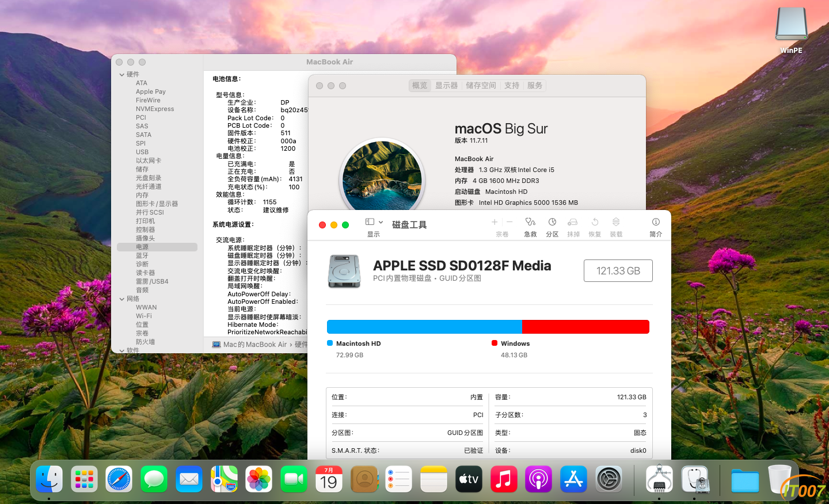
Task: Collapse the 网络 section in sidebar
Action: click(x=121, y=299)
